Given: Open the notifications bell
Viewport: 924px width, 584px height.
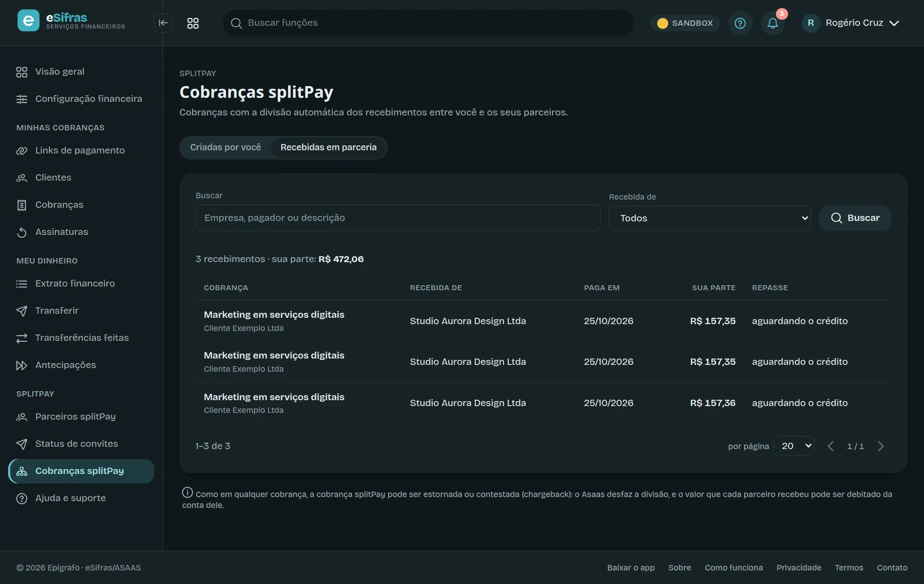Looking at the screenshot, I should pyautogui.click(x=773, y=23).
